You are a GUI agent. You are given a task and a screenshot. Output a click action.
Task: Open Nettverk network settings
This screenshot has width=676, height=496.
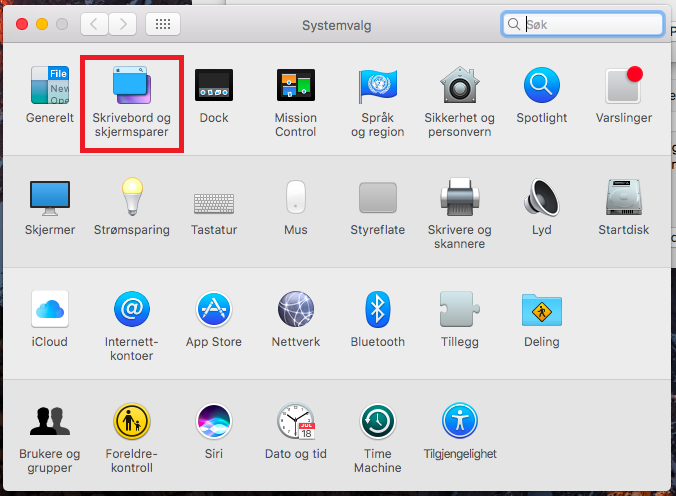pos(295,311)
